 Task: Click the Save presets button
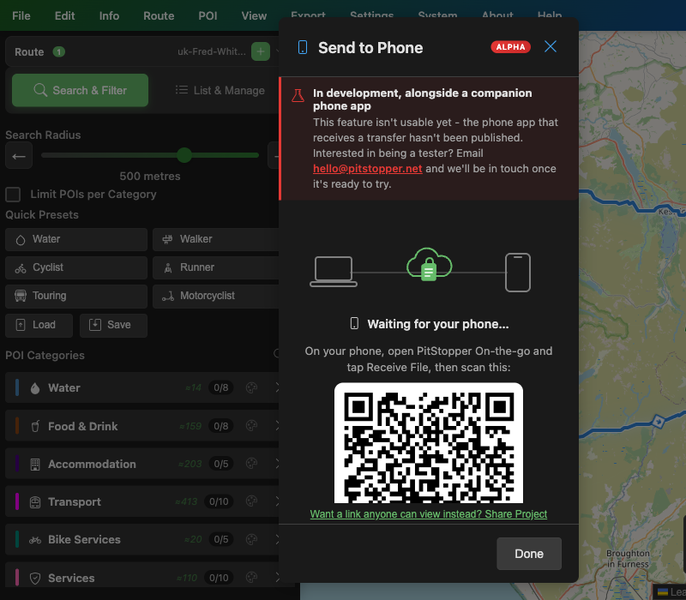pos(113,325)
